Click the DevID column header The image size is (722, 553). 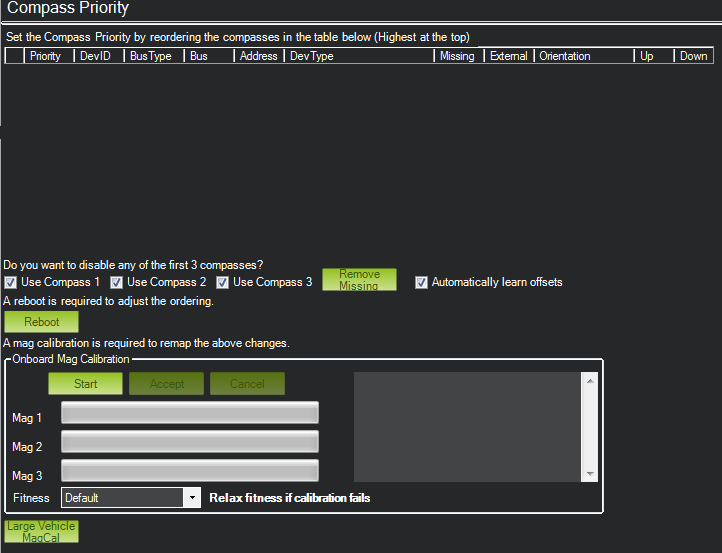point(99,56)
